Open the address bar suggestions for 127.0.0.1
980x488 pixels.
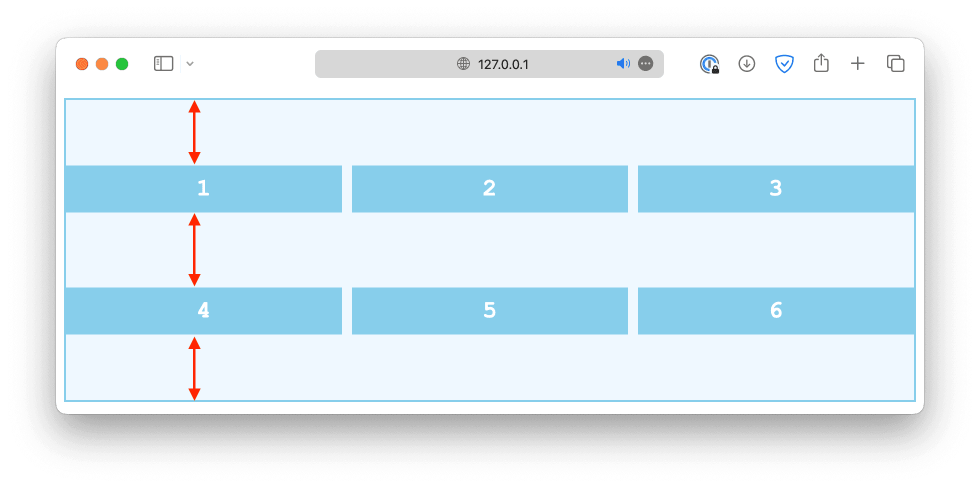click(x=504, y=64)
